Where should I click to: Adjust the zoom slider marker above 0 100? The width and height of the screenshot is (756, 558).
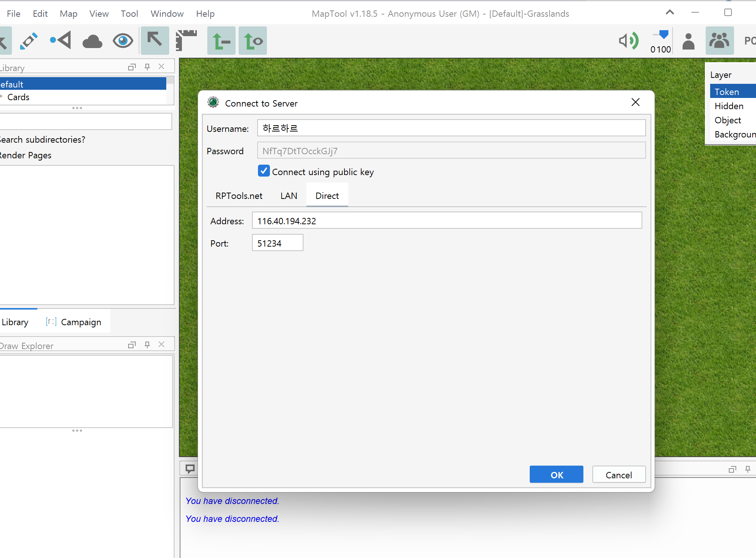664,35
